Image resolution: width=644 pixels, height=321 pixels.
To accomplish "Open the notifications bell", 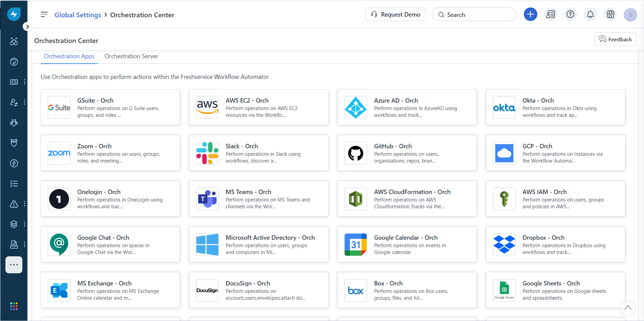I will tap(590, 14).
